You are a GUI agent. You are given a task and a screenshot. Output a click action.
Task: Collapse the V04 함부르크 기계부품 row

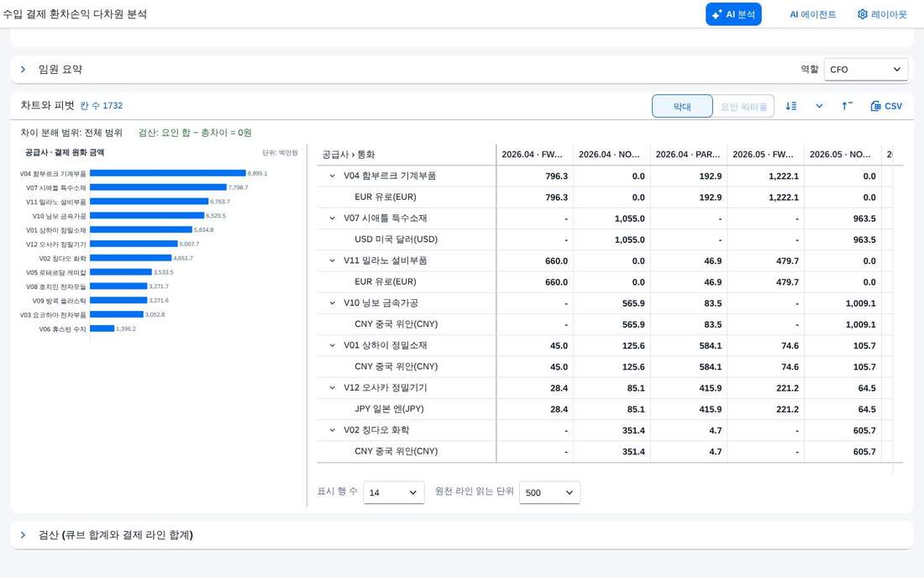(333, 176)
